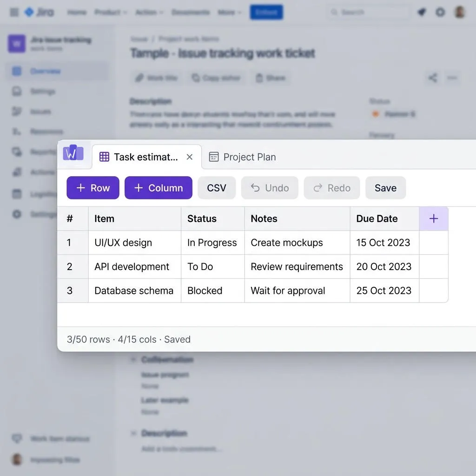This screenshot has height=476, width=476.
Task: Select the Database schema cell
Action: (134, 291)
